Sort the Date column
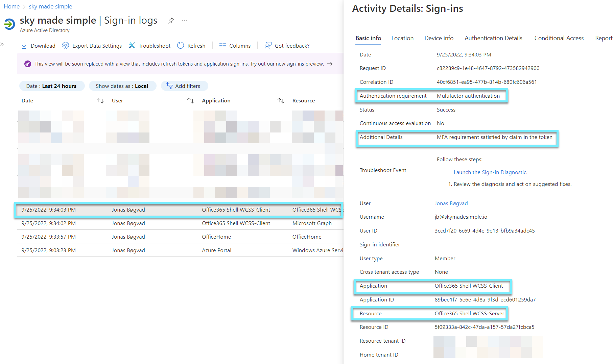Image resolution: width=613 pixels, height=364 pixels. (100, 101)
